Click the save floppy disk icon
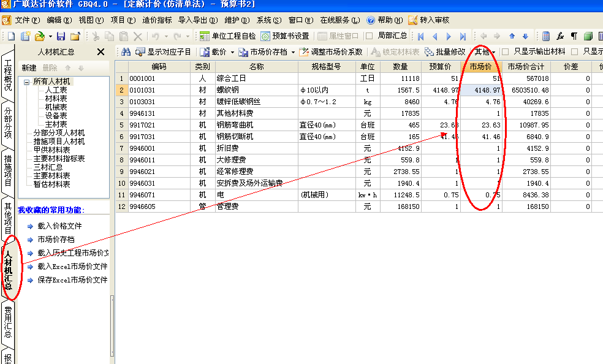The height and width of the screenshot is (364, 603). coord(61,36)
